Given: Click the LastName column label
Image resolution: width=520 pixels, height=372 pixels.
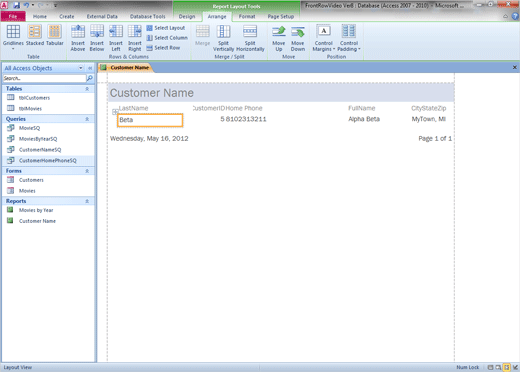Looking at the screenshot, I should (133, 108).
